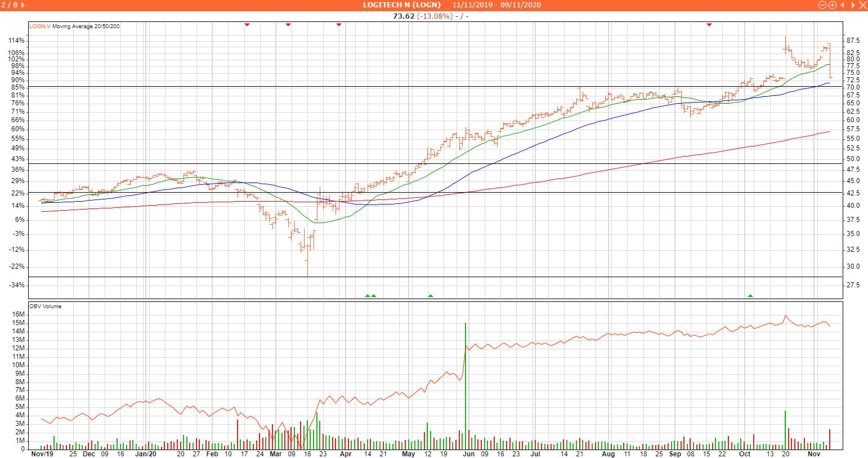This screenshot has height=458, width=868.
Task: Select the green marker in early October
Action: (750, 296)
